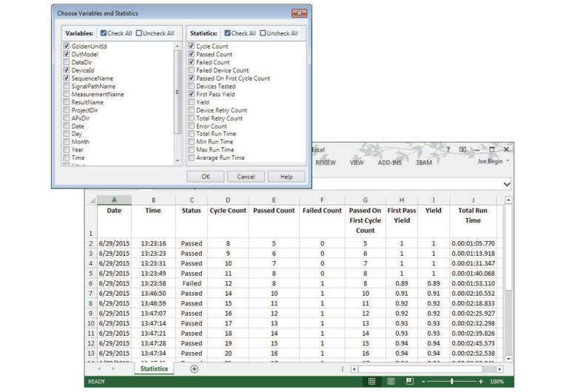This screenshot has height=392, width=566.
Task: Adjust the zoom slider handle
Action: coord(454,382)
